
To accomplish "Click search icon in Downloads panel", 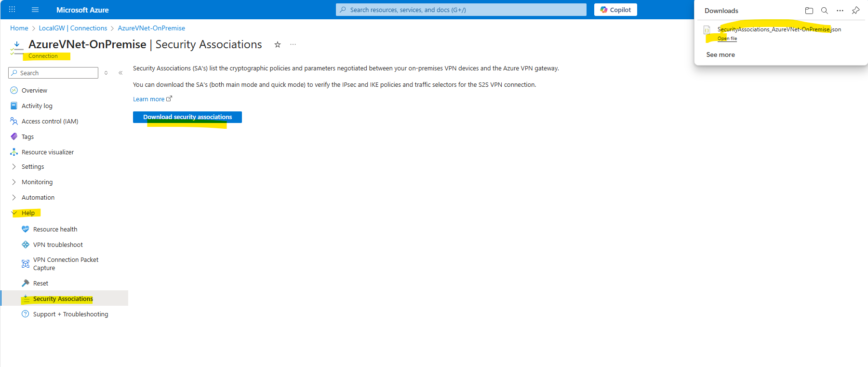I will (825, 11).
